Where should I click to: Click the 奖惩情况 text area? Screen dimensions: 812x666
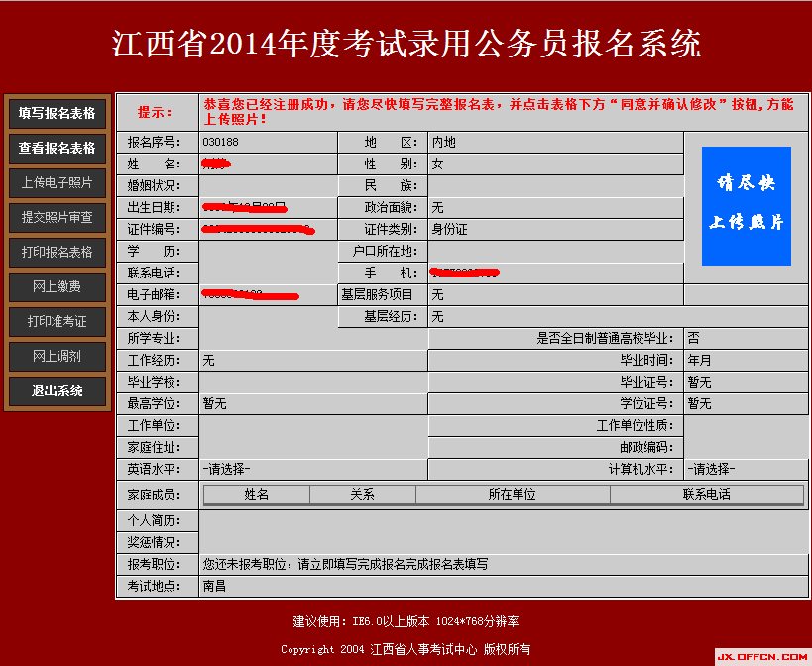[x=503, y=542]
